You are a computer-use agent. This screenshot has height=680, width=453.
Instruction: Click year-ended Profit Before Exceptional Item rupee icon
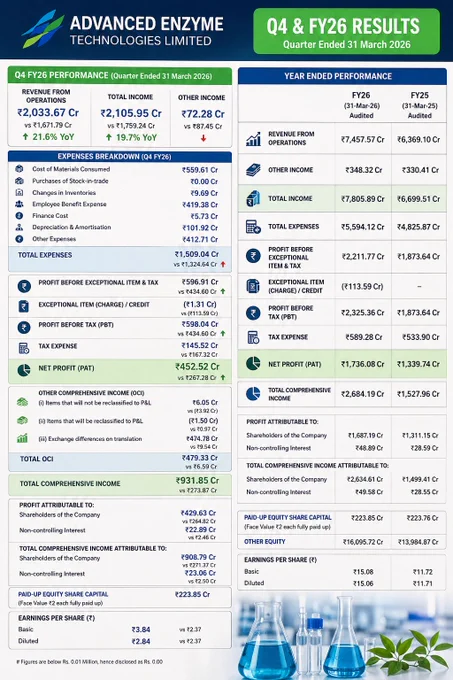(253, 256)
